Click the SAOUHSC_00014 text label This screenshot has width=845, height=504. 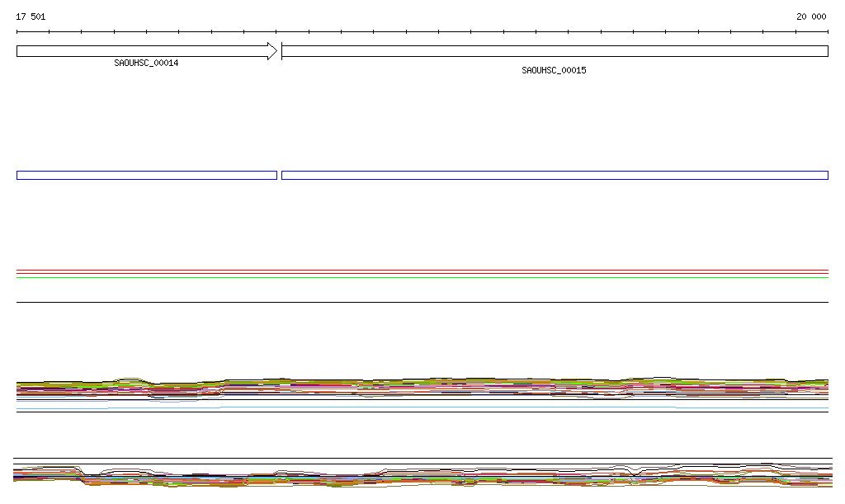click(146, 64)
